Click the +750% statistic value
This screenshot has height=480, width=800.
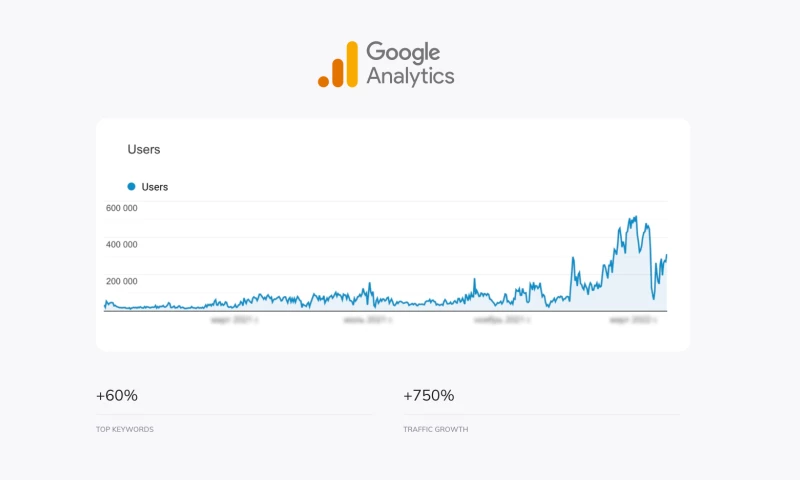(x=429, y=396)
